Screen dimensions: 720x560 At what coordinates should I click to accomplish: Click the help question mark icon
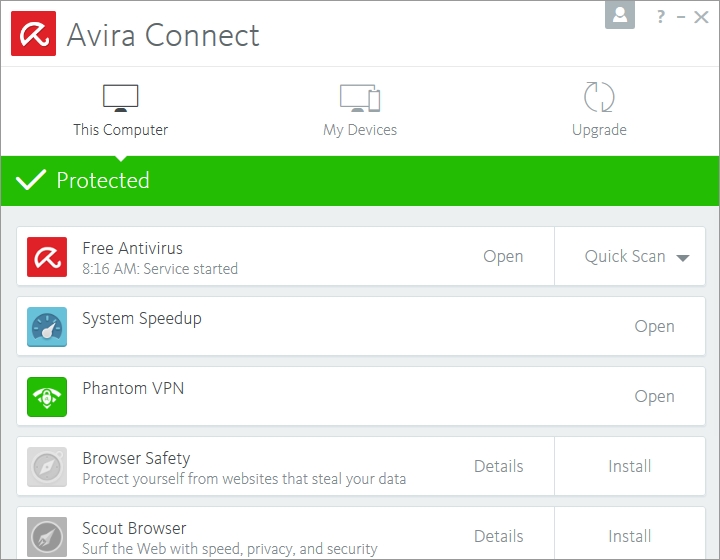[x=661, y=17]
